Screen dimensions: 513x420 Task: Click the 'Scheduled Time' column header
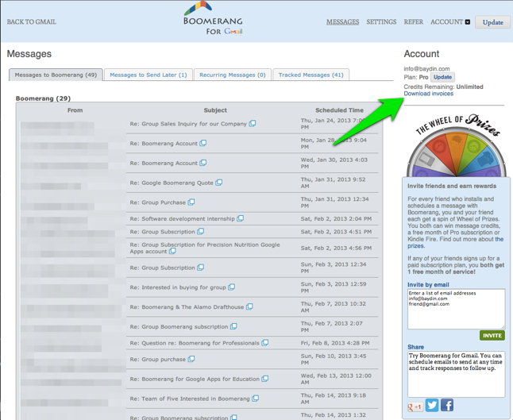(339, 110)
